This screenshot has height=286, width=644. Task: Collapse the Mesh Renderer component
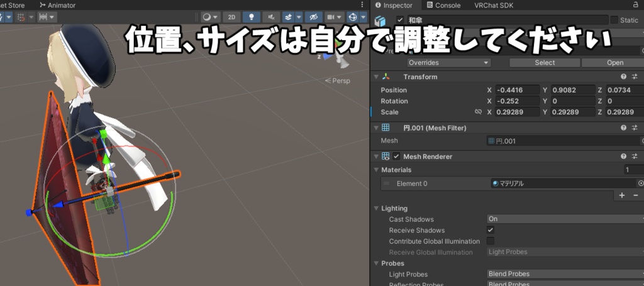[x=376, y=157]
